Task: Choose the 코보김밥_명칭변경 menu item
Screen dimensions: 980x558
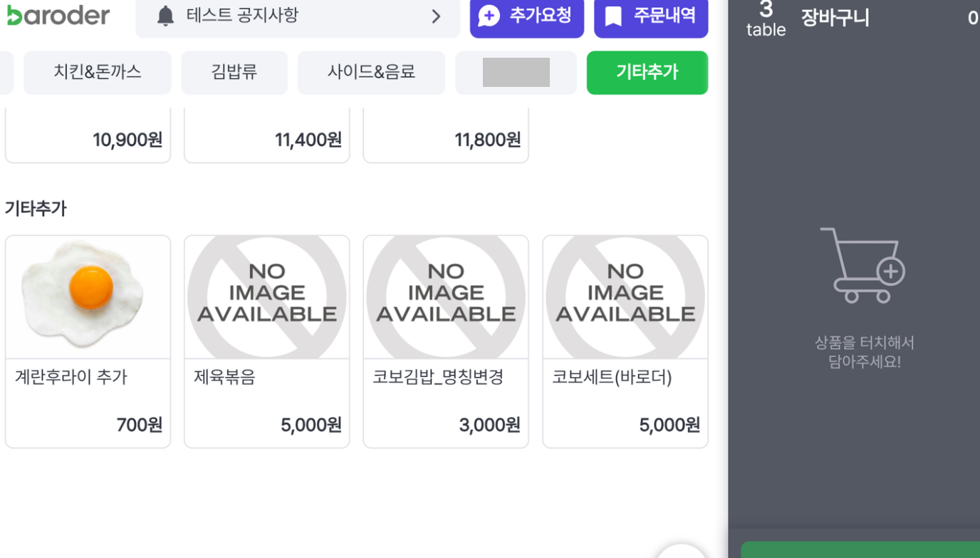Action: click(446, 341)
